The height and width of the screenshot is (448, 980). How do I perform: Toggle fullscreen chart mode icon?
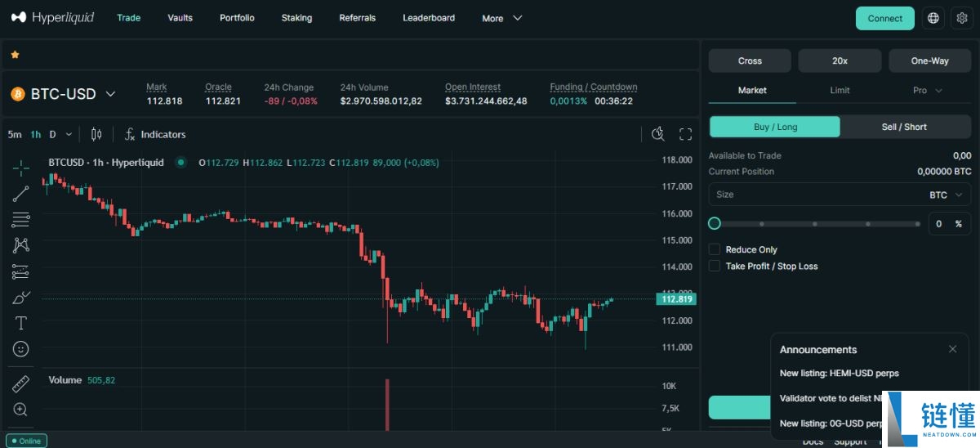pos(686,134)
